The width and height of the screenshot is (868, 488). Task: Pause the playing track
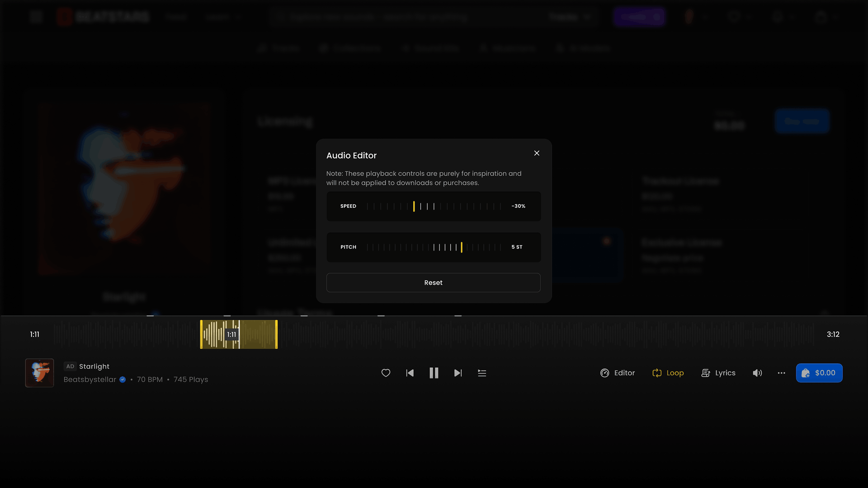434,373
